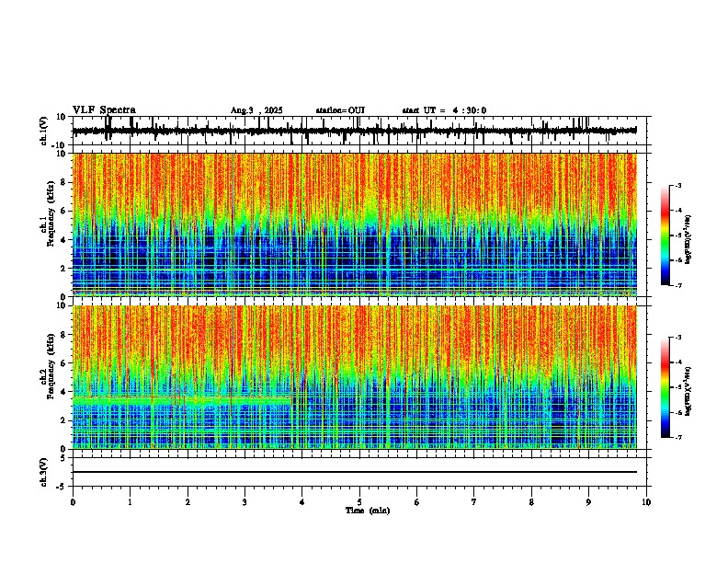This screenshot has width=728, height=563.
Task: Click the time axis tick label "7"
Action: [474, 501]
